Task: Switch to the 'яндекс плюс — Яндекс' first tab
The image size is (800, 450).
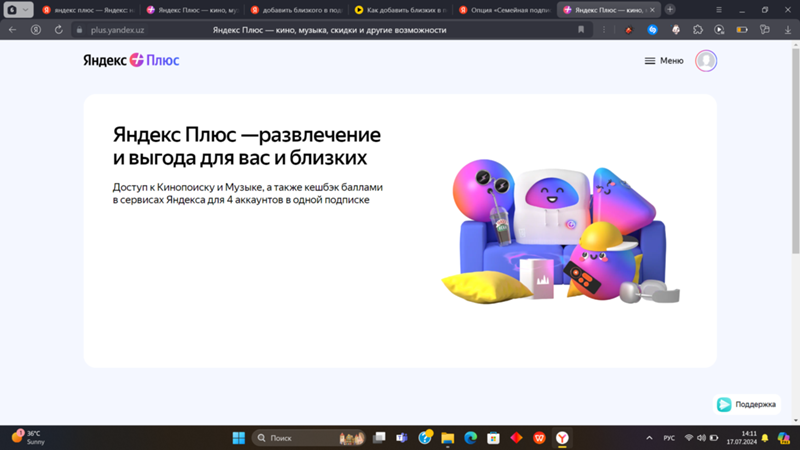Action: 88,10
